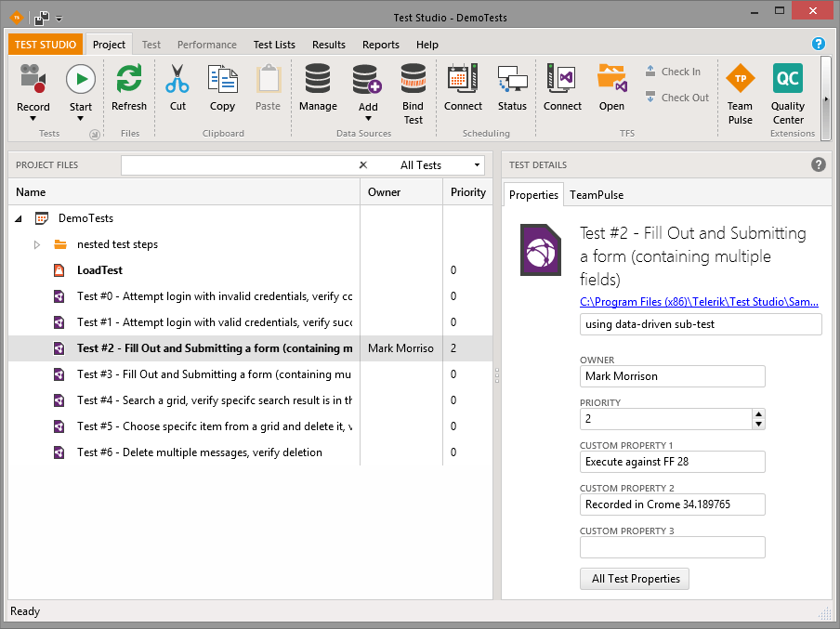Image resolution: width=840 pixels, height=629 pixels.
Task: Click the project files search field
Action: (239, 165)
